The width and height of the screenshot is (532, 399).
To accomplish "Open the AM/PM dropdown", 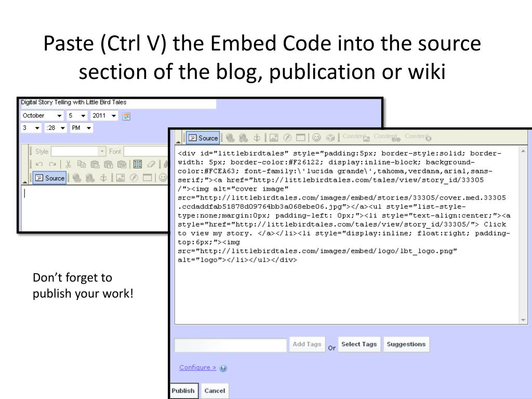I will click(81, 128).
